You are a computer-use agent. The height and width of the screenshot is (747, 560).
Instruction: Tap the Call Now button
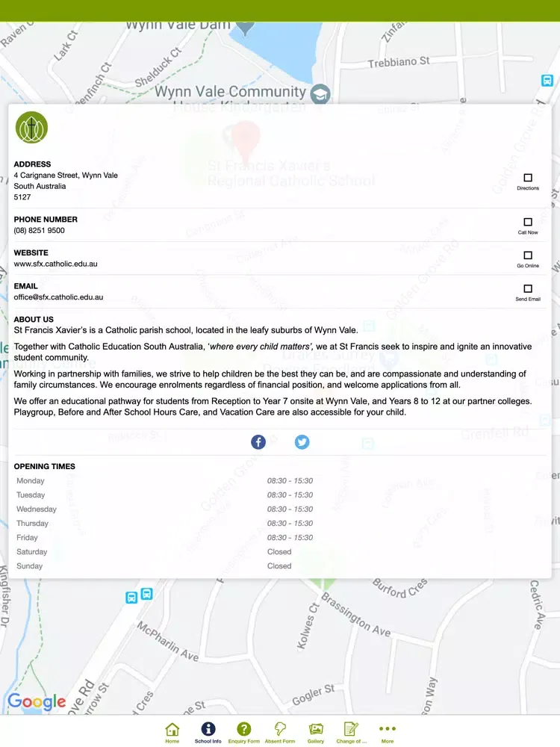(528, 226)
